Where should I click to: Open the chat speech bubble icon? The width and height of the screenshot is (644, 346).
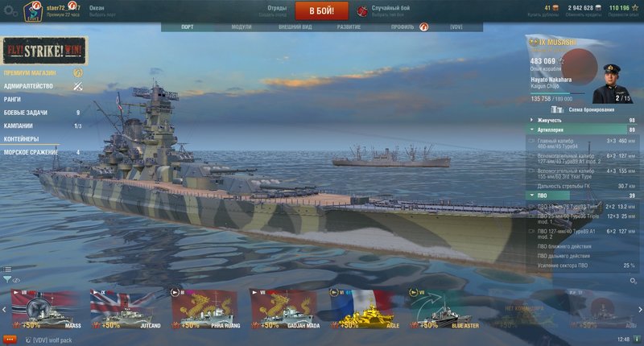(10, 340)
